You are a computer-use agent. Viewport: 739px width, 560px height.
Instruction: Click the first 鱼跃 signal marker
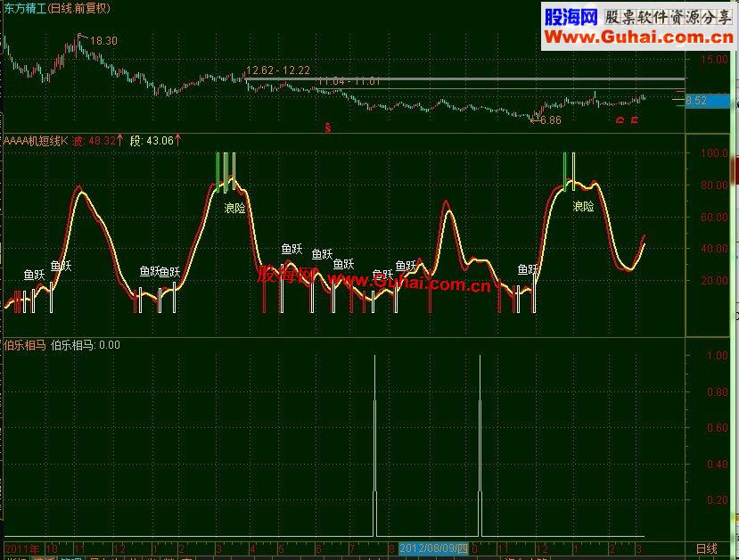[x=34, y=275]
